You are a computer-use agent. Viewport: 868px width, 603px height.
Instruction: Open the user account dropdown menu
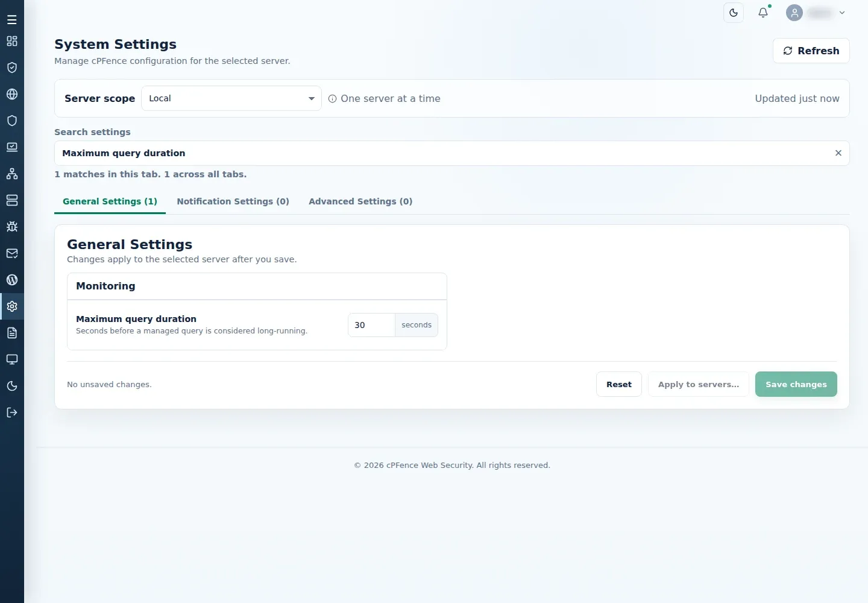816,13
